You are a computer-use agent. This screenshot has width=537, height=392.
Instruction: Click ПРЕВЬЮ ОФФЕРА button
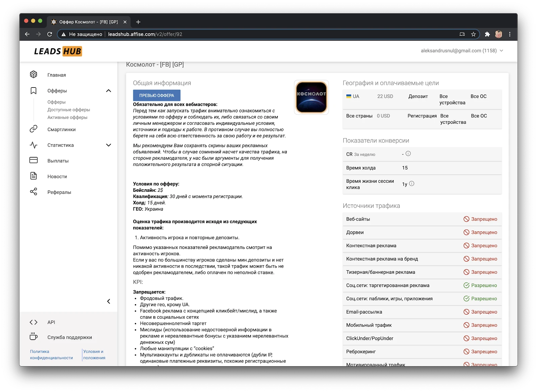[157, 95]
